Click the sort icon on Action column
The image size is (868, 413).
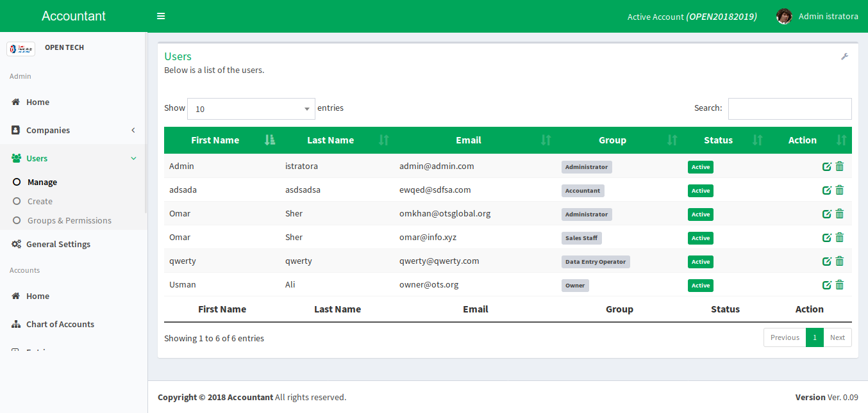pyautogui.click(x=842, y=140)
